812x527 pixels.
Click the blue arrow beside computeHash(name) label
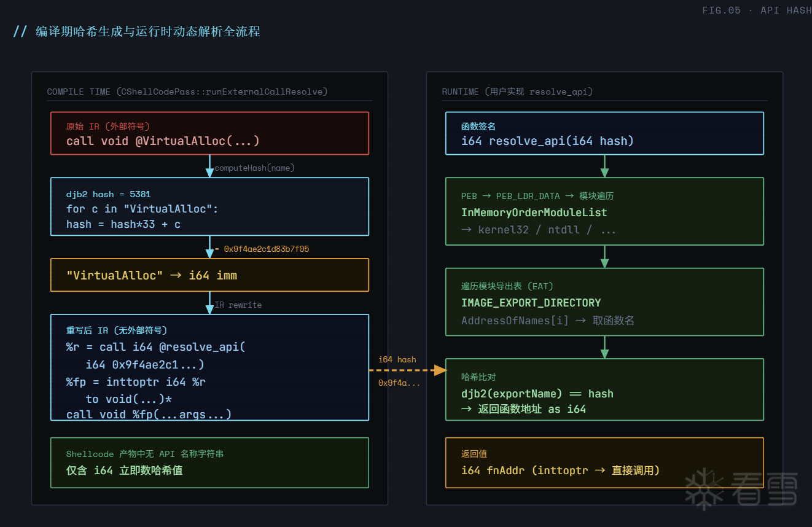[209, 166]
